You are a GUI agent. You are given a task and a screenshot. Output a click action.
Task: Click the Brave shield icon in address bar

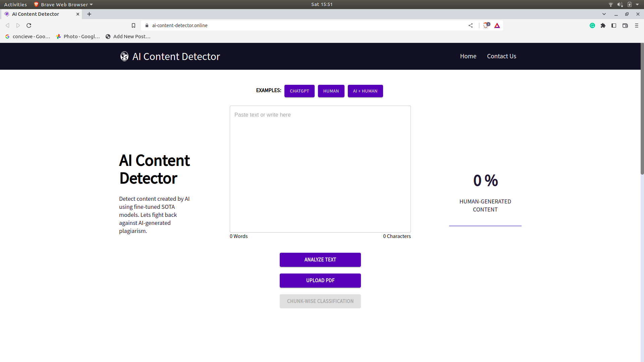click(486, 25)
